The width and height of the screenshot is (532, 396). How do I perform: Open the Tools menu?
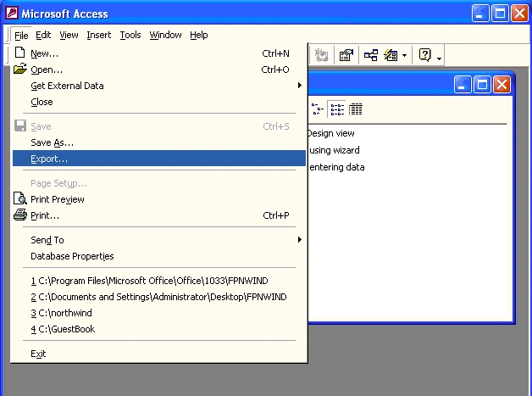(130, 35)
